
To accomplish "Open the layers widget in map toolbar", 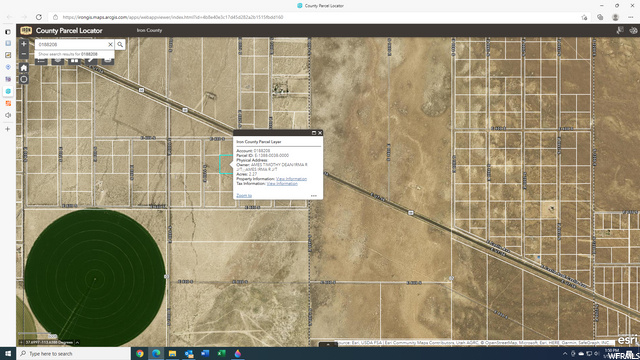I will coord(58,61).
